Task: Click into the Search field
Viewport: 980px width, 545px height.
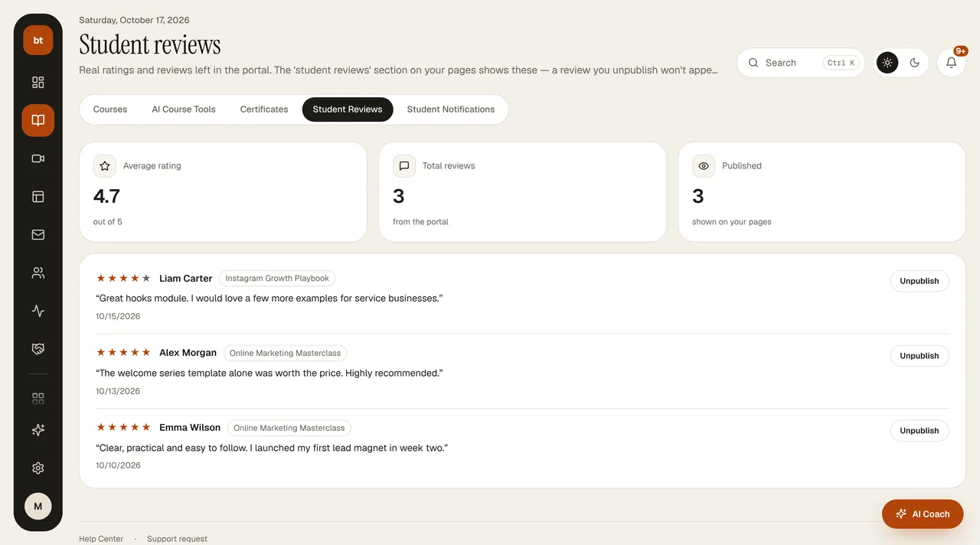Action: click(x=801, y=63)
